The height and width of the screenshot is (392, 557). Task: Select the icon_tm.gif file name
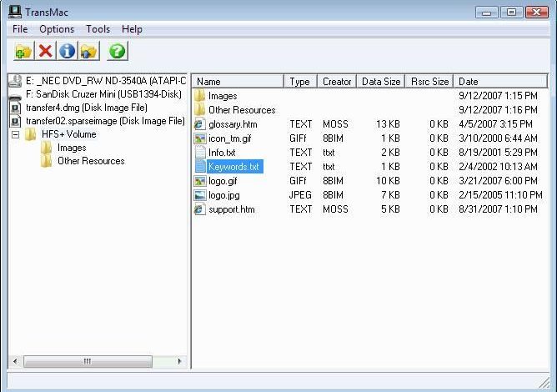230,138
